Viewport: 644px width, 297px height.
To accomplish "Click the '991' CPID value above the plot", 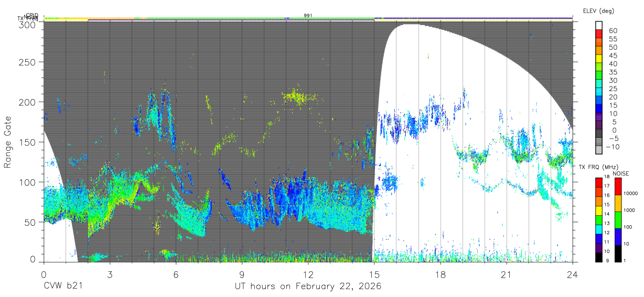I will click(308, 16).
